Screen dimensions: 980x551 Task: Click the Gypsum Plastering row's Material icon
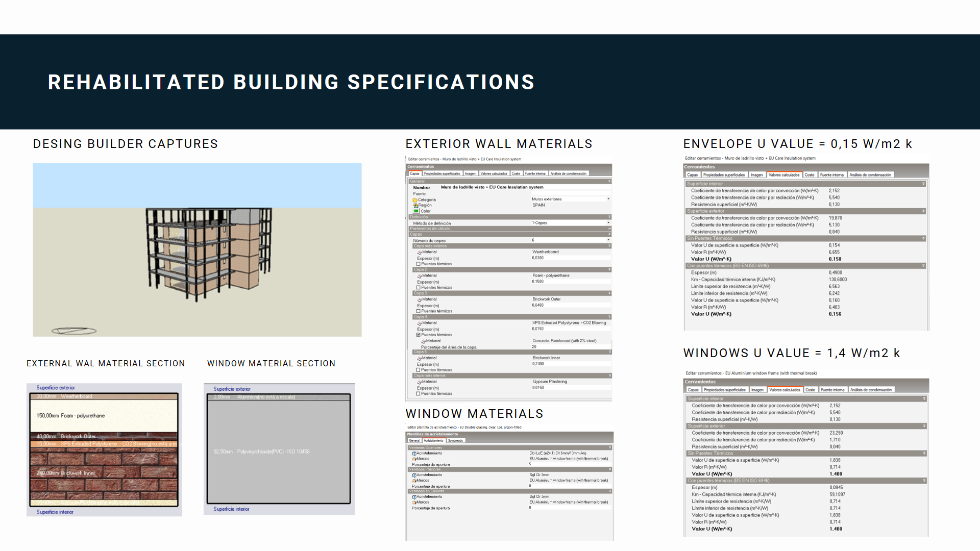click(x=420, y=382)
